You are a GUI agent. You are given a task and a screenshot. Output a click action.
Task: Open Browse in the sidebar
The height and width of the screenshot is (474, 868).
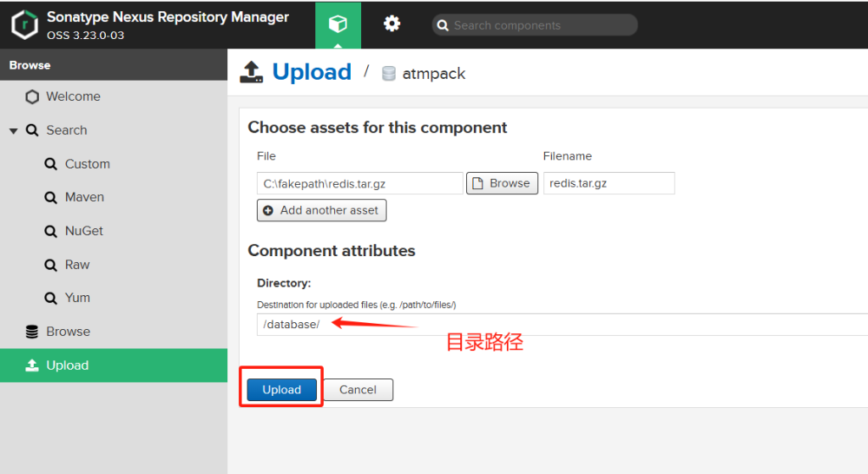pyautogui.click(x=68, y=332)
